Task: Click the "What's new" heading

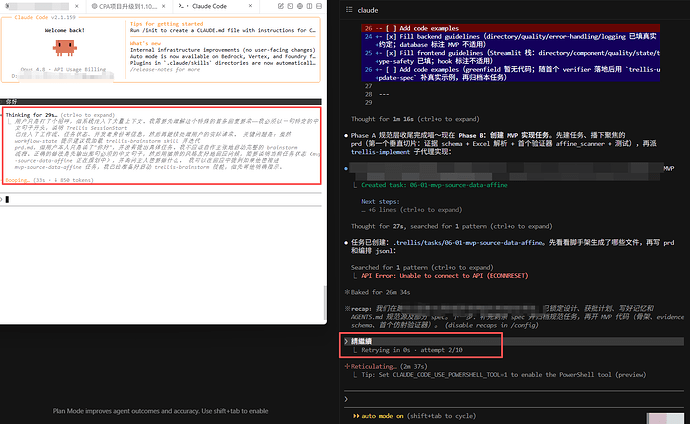Action: [145, 43]
